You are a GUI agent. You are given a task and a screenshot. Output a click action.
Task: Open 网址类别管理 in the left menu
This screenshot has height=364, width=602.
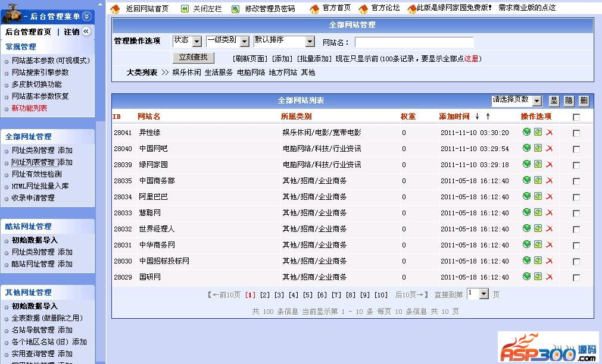33,150
